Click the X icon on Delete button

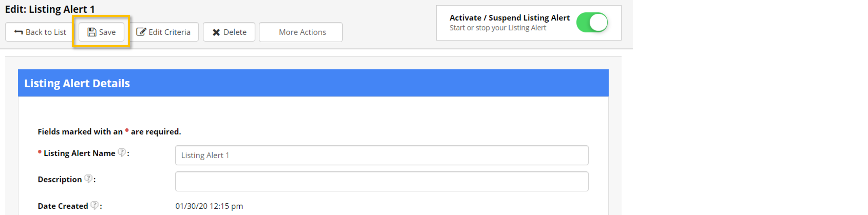point(216,32)
